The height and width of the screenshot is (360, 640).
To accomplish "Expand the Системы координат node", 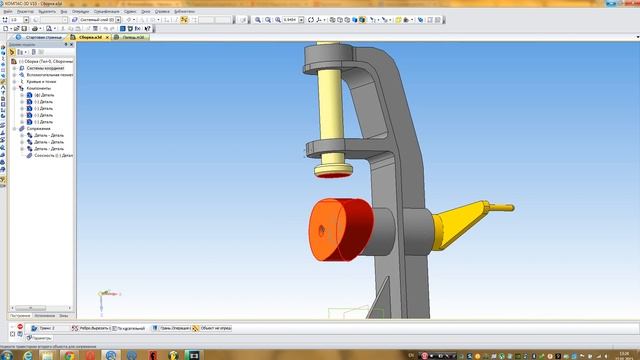I will tap(15, 68).
